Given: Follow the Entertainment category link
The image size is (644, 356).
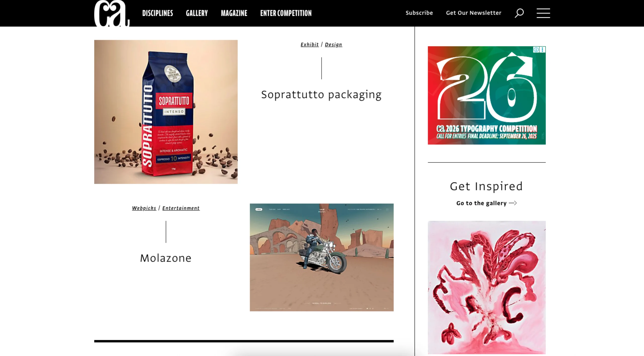Looking at the screenshot, I should tap(181, 208).
